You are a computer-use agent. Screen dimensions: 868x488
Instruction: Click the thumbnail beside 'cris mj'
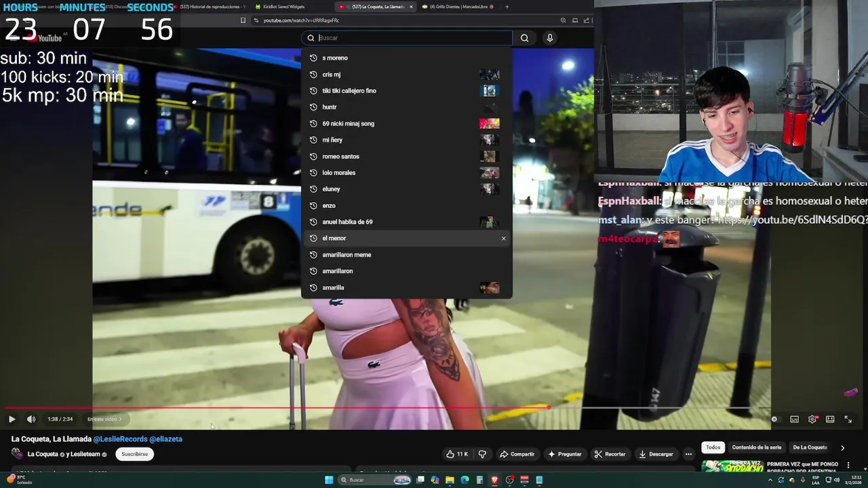[x=489, y=75]
